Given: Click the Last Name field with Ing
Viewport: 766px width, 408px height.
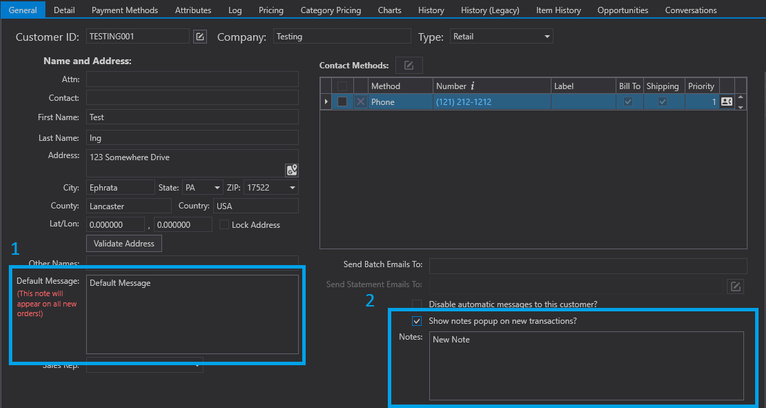Looking at the screenshot, I should [x=192, y=138].
